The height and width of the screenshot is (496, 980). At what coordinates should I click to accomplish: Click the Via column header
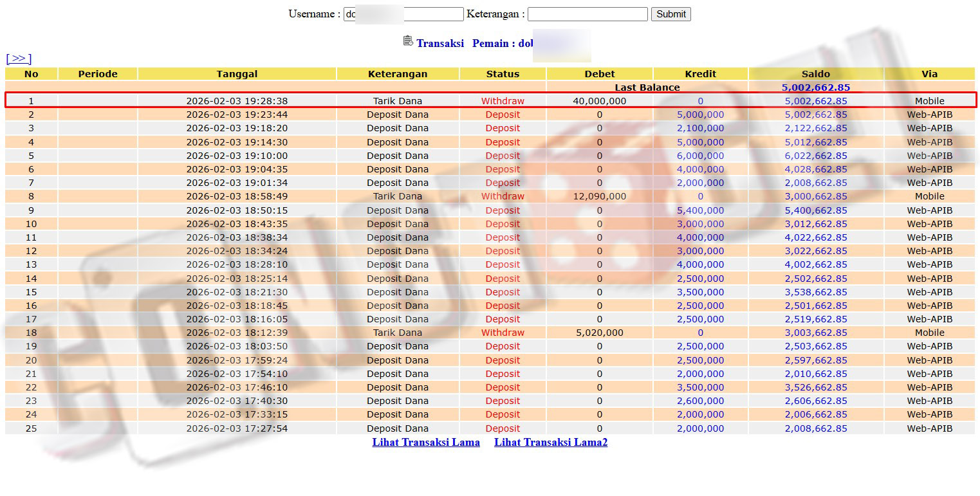pyautogui.click(x=929, y=74)
